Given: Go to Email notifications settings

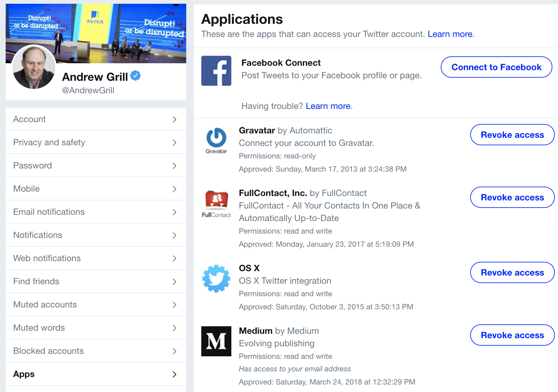Looking at the screenshot, I should [x=49, y=212].
